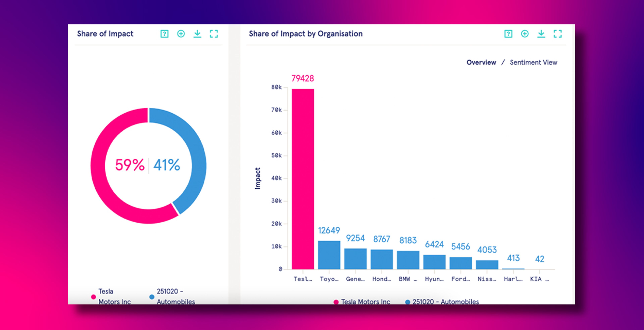The height and width of the screenshot is (330, 644).
Task: Toggle Tesla Motors Inc legend in donut panel
Action: (x=111, y=296)
